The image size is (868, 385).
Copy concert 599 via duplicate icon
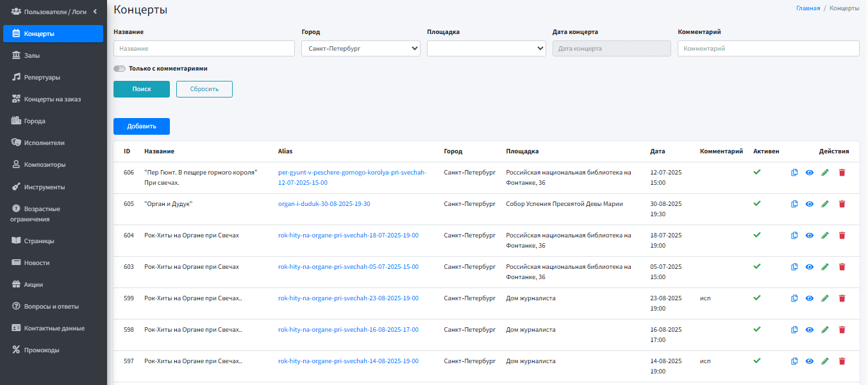pyautogui.click(x=794, y=298)
